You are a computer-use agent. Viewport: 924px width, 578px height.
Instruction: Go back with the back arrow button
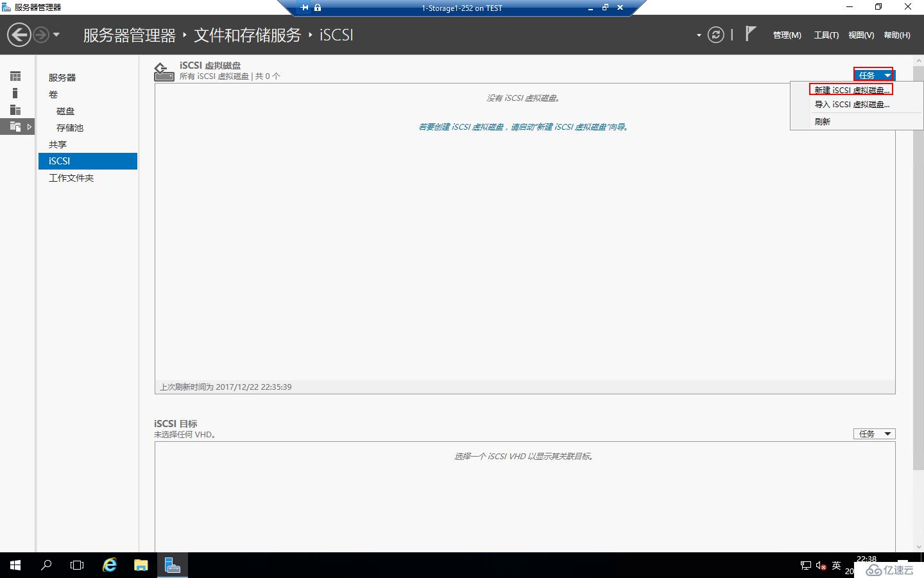[x=19, y=35]
